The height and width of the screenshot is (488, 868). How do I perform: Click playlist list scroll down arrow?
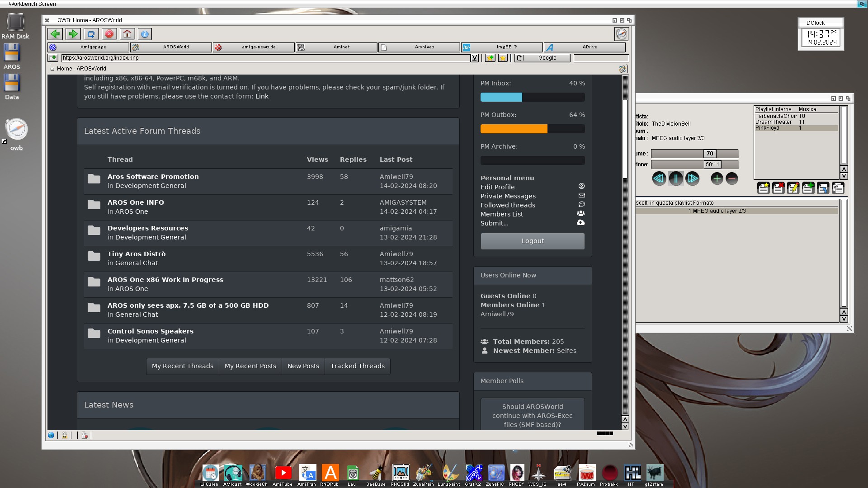tap(844, 176)
